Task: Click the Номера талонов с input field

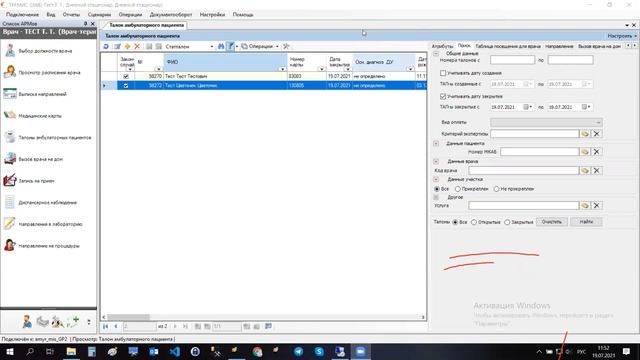Action: tap(512, 60)
